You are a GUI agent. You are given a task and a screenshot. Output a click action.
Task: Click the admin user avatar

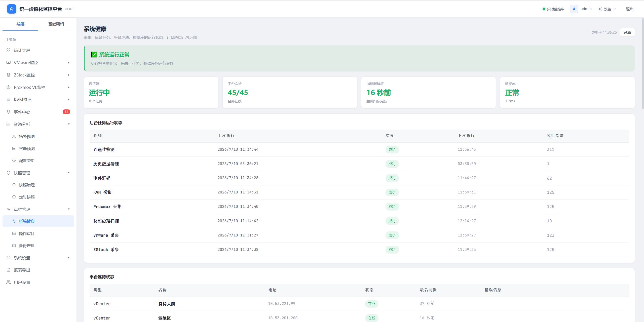pyautogui.click(x=574, y=9)
